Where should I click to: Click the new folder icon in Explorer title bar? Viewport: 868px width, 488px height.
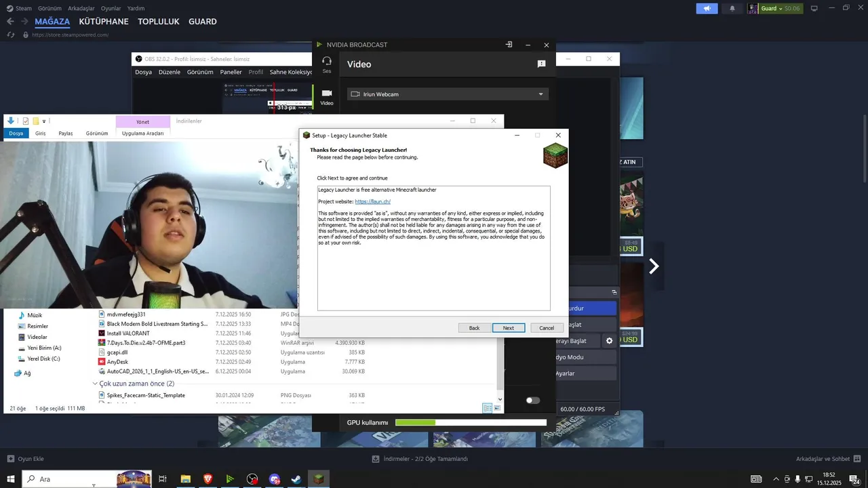36,121
